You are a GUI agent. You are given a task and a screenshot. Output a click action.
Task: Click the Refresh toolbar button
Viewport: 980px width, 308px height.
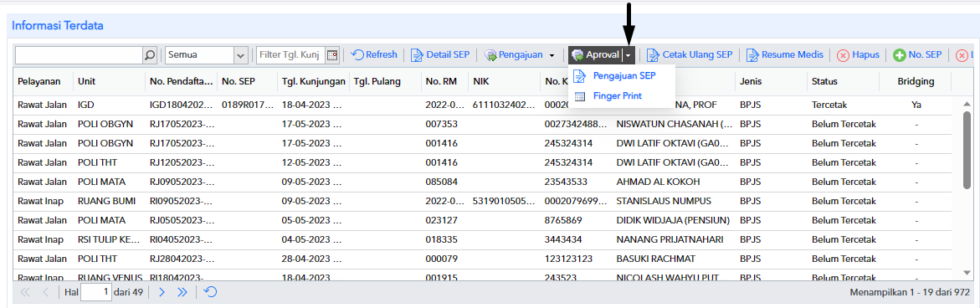tap(374, 55)
